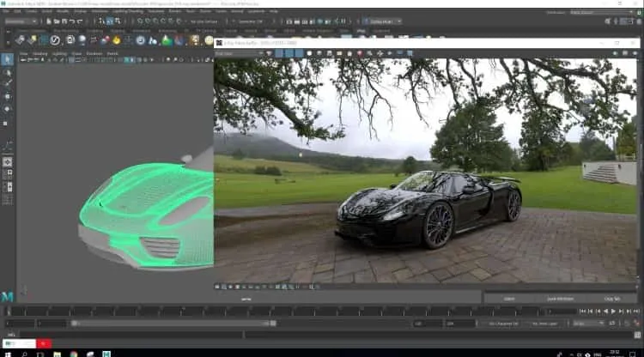Open the Lighting menu in viewport panel
This screenshot has height=357, width=644.
pos(59,53)
